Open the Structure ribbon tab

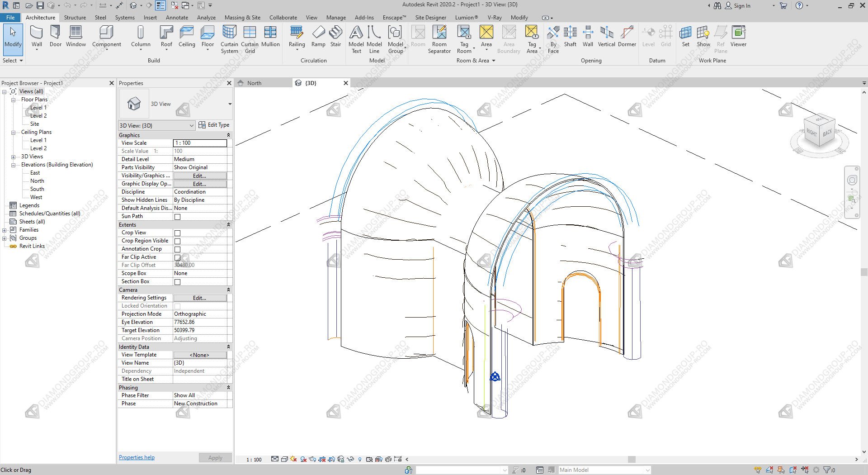[75, 18]
